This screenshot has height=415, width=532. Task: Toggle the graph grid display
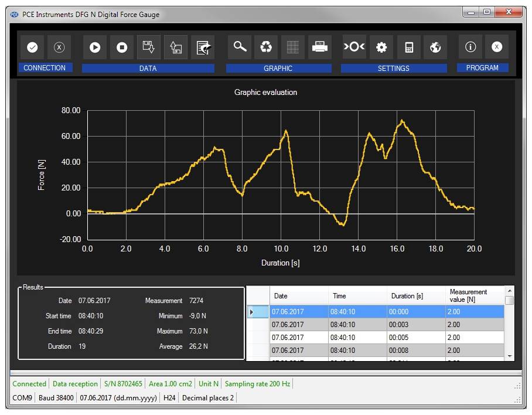coord(293,47)
